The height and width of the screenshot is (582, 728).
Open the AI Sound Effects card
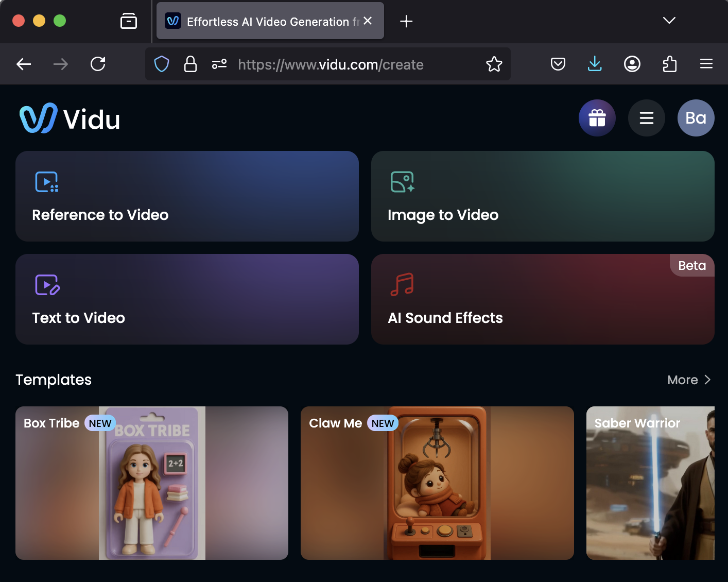pyautogui.click(x=543, y=299)
